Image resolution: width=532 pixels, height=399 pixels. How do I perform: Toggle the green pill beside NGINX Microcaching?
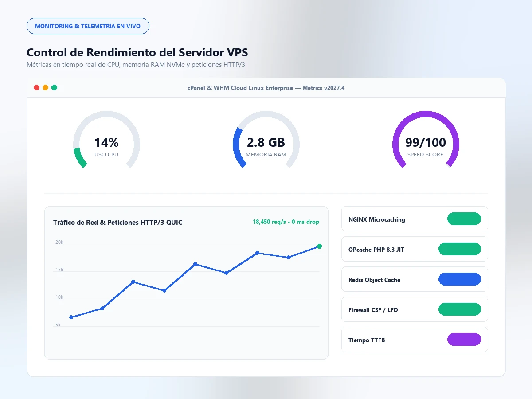coord(464,219)
